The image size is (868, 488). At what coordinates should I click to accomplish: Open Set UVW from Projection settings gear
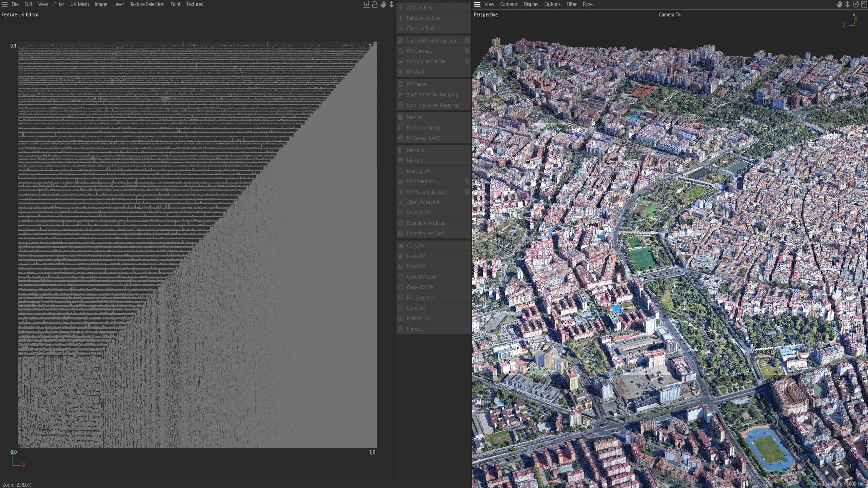pos(467,40)
